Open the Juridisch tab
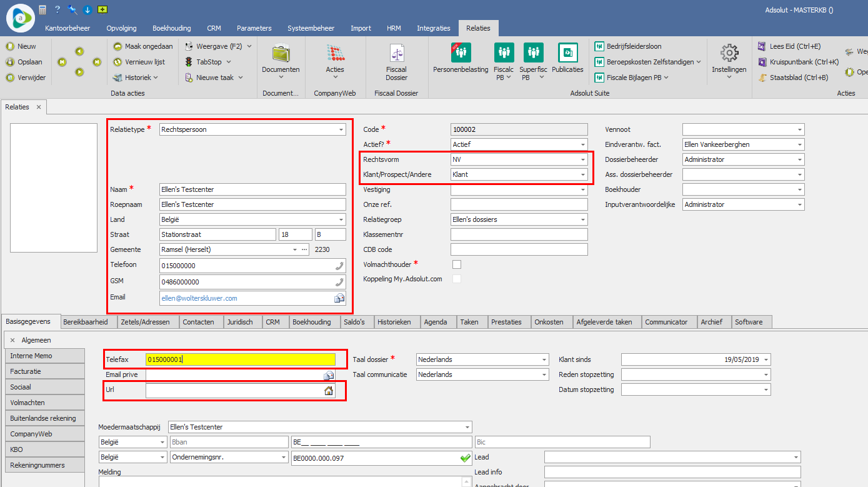868x487 pixels. click(241, 322)
